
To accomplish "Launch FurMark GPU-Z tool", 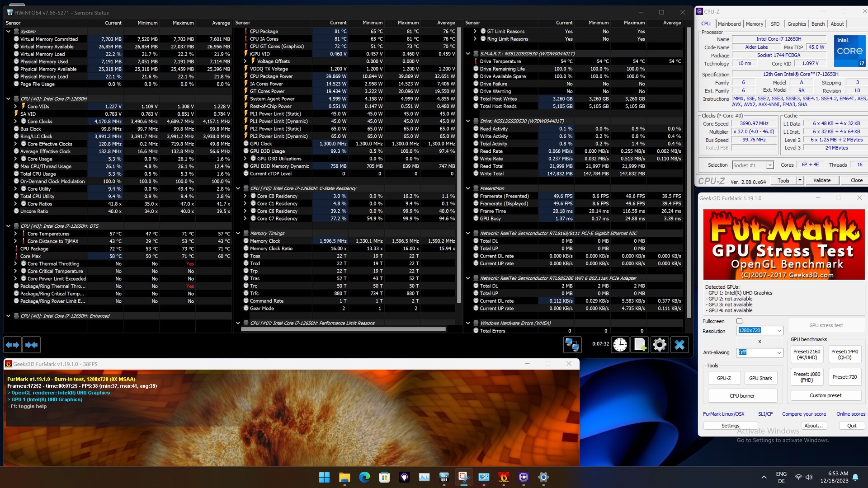I will coord(723,378).
